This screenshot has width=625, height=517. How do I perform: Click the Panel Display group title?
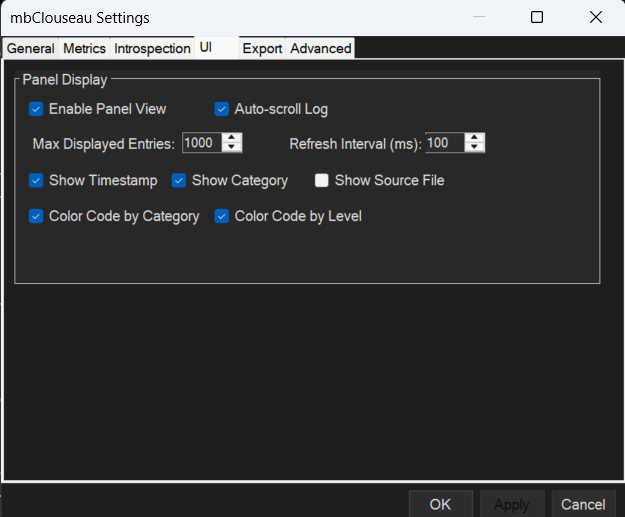(65, 80)
